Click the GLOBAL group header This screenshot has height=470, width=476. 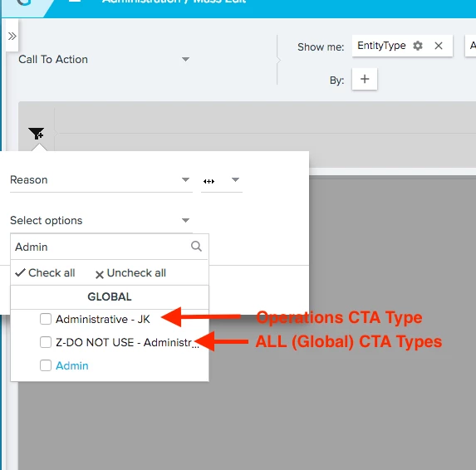[110, 296]
